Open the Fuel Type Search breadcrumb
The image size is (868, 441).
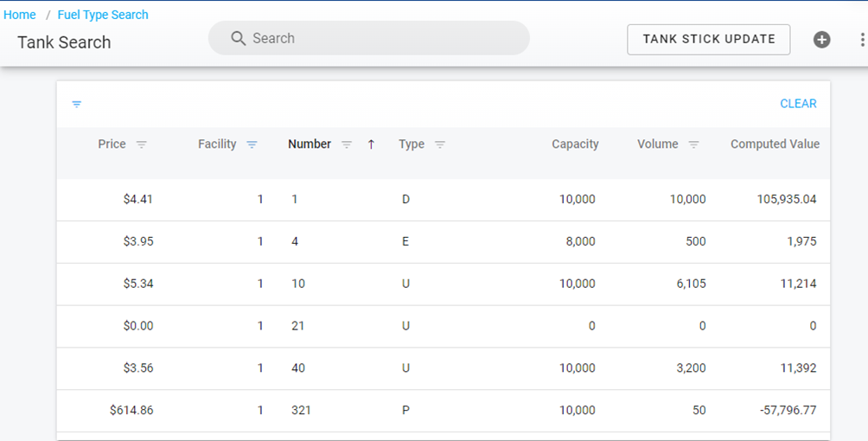click(103, 15)
